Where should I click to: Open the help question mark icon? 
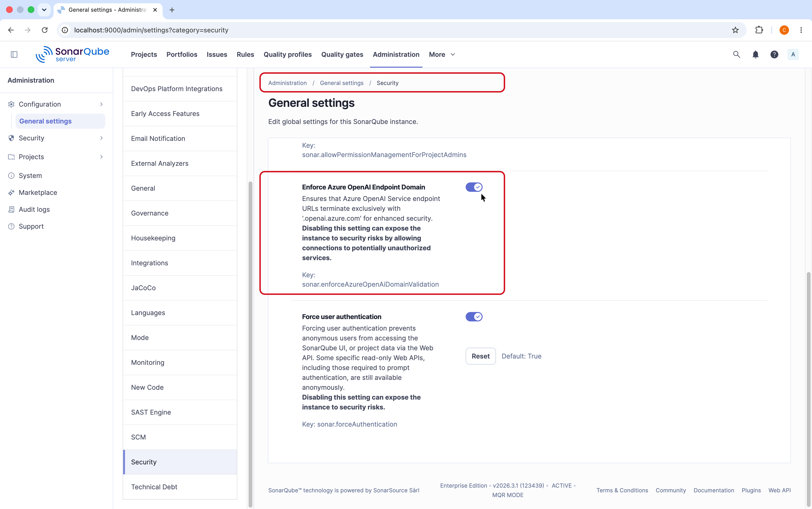pos(774,54)
